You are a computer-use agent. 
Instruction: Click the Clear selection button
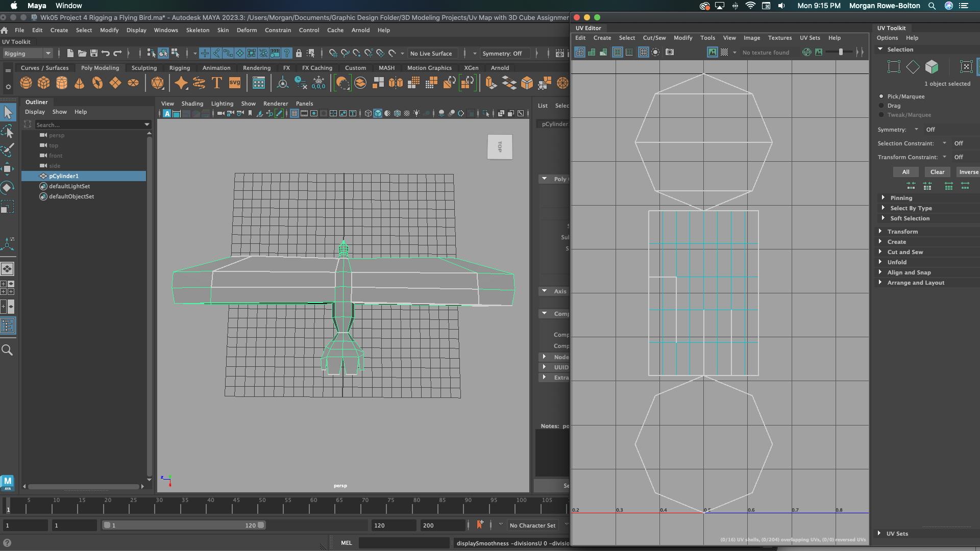click(x=937, y=172)
